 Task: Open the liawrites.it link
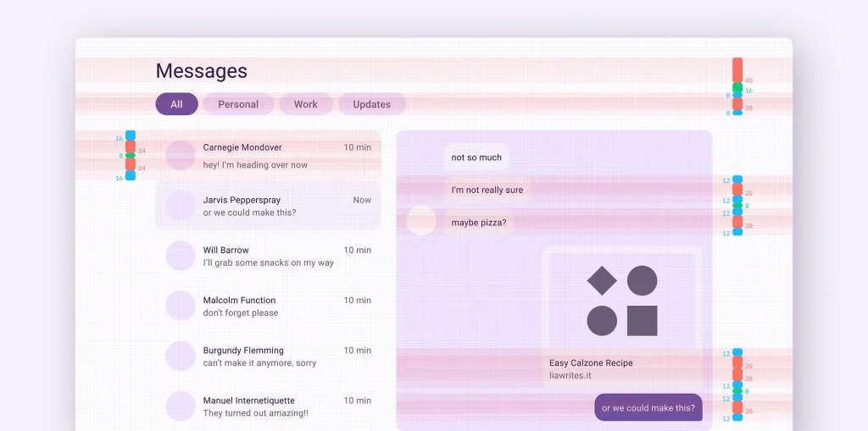(570, 375)
